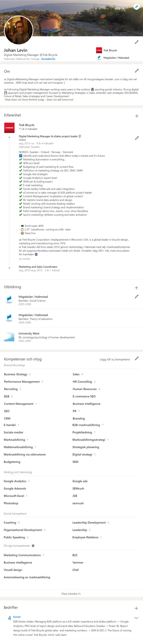Screen dimensions: 143x644
Task: Open the Övriga kompetenser help icon
Action: click(x=33, y=546)
